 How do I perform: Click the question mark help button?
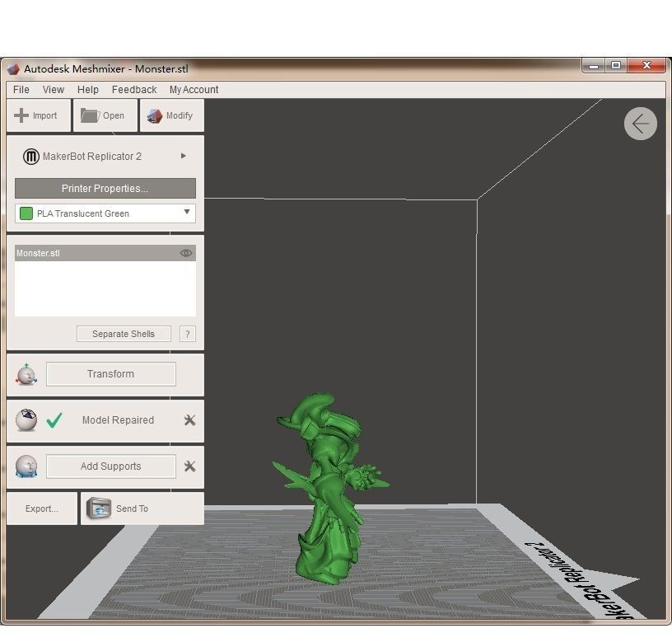188,334
